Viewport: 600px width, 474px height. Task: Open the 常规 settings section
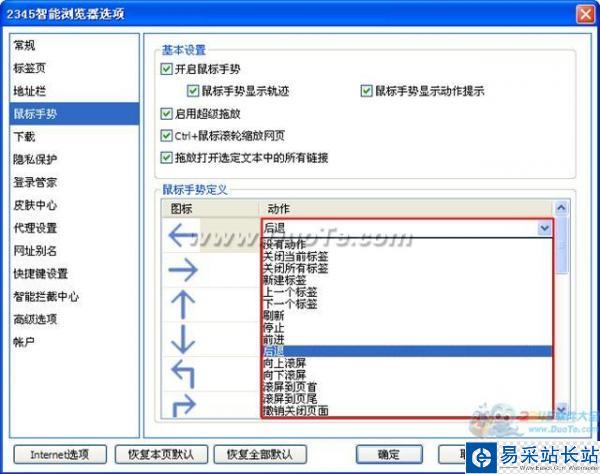coord(74,46)
